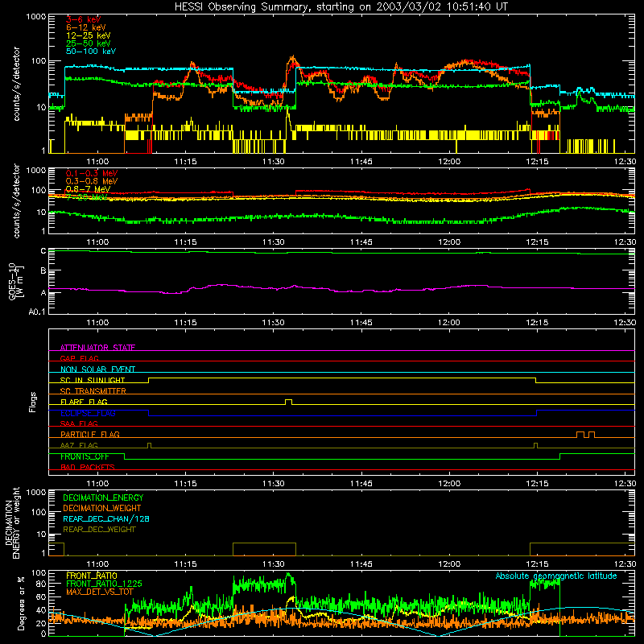
Task: Click the '3-6 keV' legend label
Action: tap(84, 19)
